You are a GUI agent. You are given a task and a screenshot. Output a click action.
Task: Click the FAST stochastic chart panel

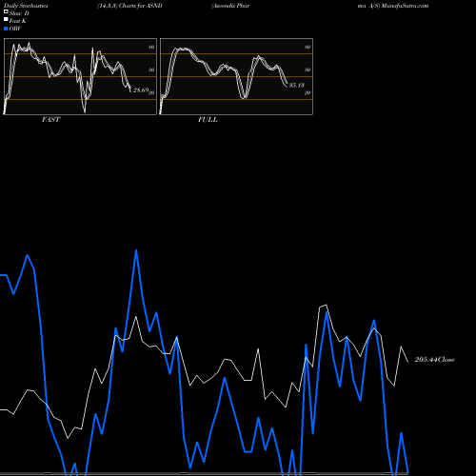(x=80, y=76)
